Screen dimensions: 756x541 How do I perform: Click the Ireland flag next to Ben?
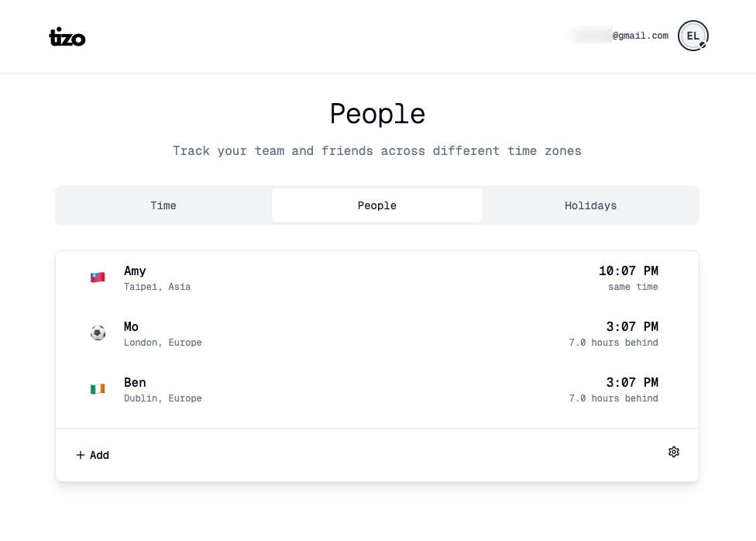[x=98, y=389]
